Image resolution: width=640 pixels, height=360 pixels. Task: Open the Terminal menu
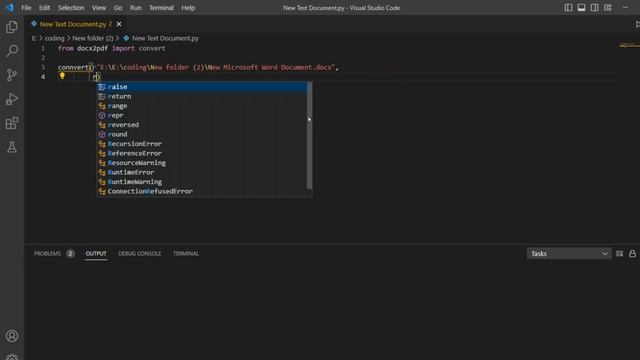pos(161,8)
